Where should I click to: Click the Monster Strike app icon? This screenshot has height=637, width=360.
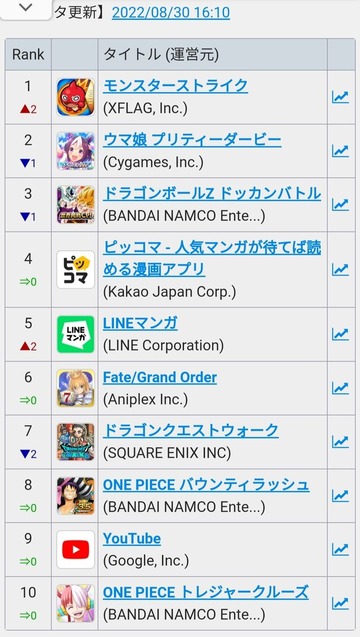point(76,97)
